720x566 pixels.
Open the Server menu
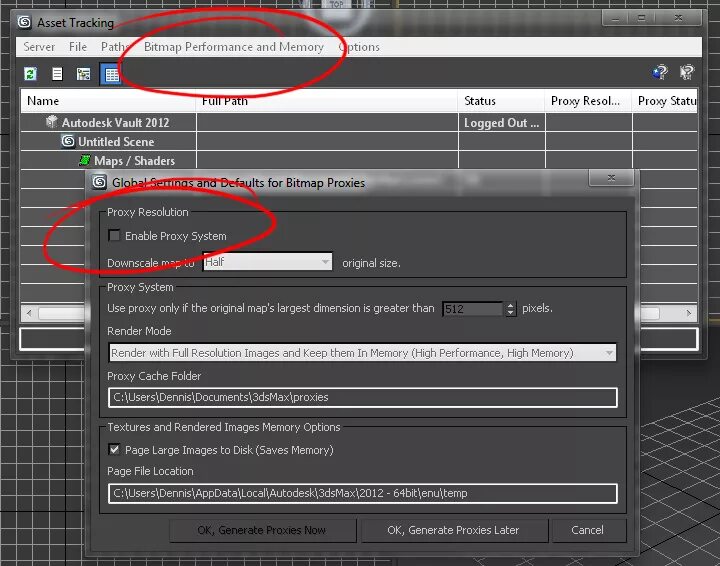39,47
